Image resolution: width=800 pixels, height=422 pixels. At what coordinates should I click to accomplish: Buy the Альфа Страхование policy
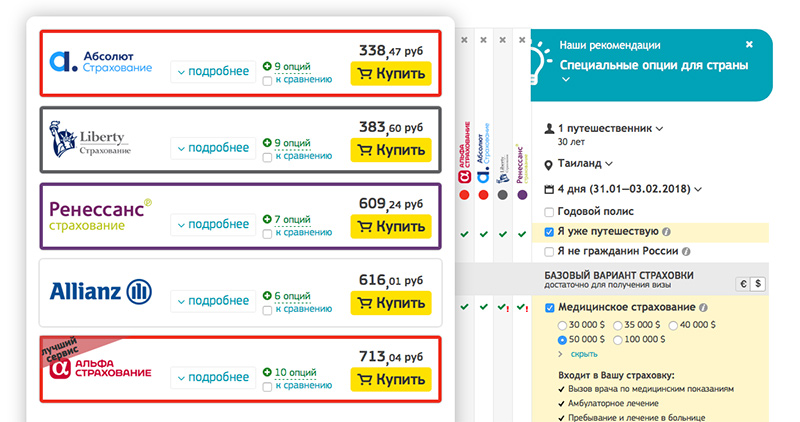click(391, 380)
